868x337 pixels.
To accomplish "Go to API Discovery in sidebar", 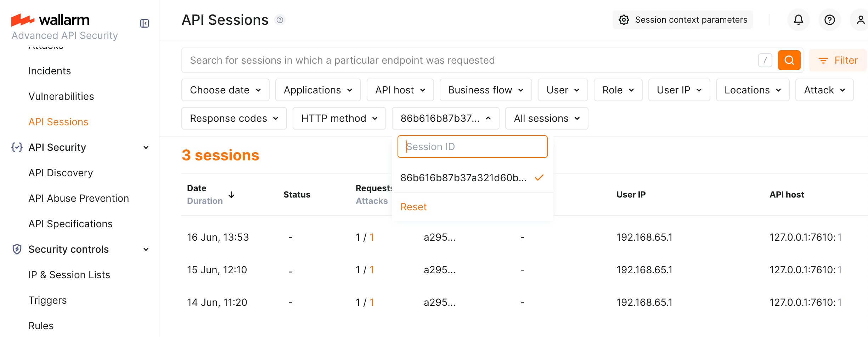I will coord(61,173).
